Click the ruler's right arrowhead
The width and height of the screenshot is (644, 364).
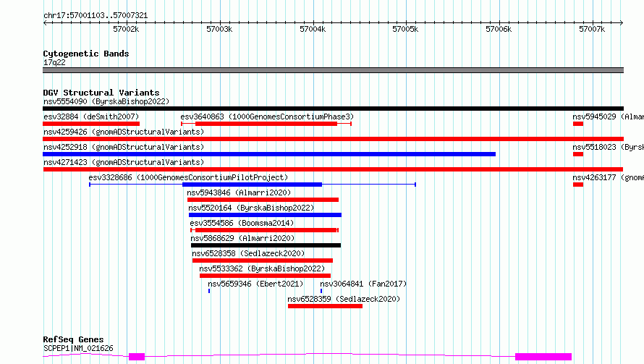click(622, 22)
